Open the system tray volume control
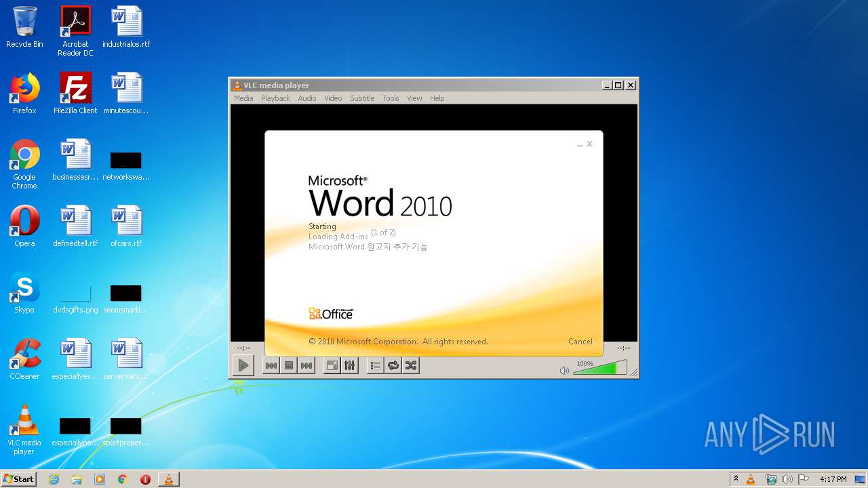 coord(787,479)
